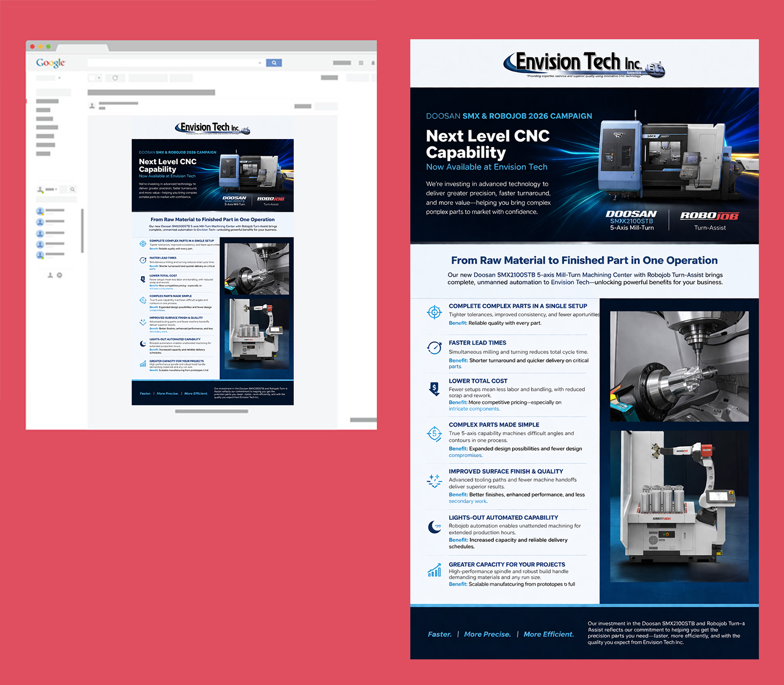Expand the dropdown arrow under the Google logo
The height and width of the screenshot is (685, 784).
click(x=59, y=78)
